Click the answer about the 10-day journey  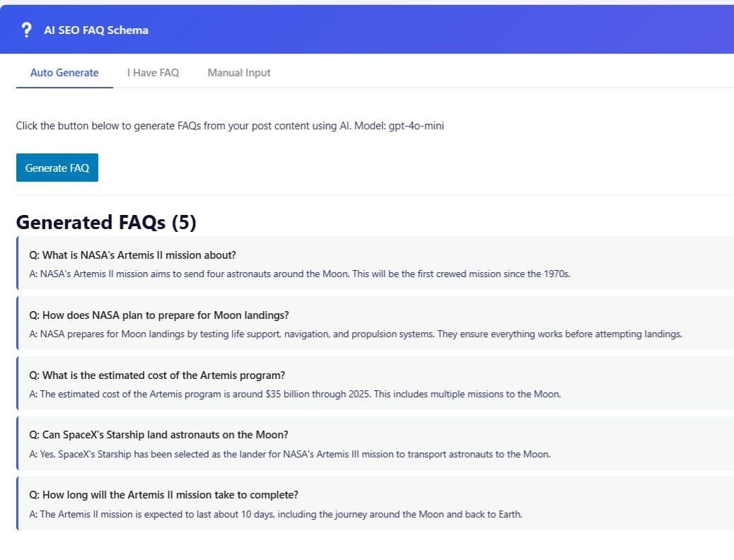pyautogui.click(x=276, y=514)
